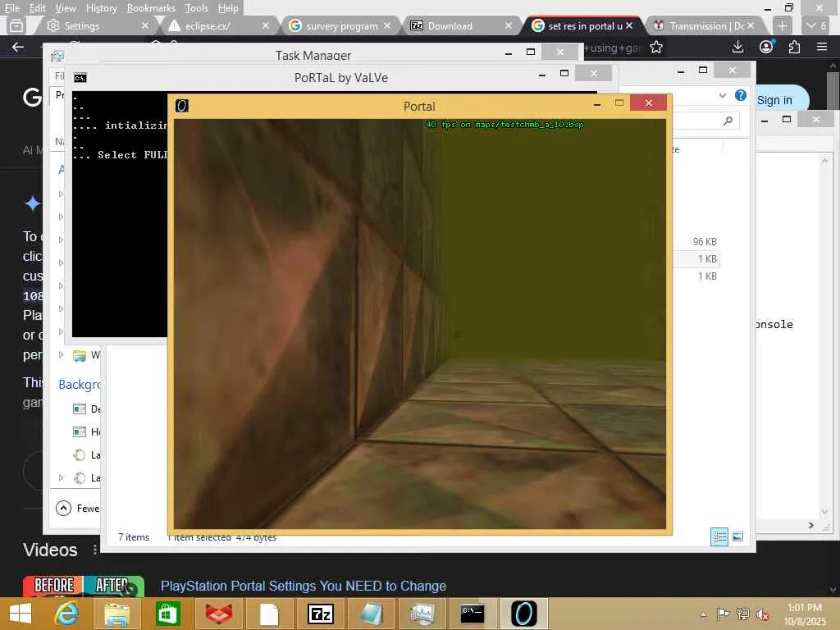Open the browser hamburger menu

pyautogui.click(x=822, y=47)
